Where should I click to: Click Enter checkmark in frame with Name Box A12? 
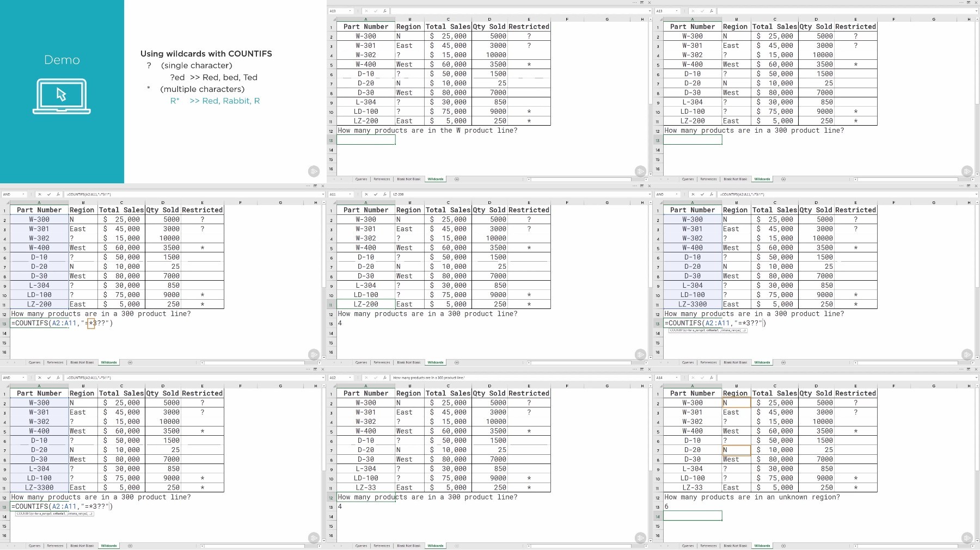pyautogui.click(x=376, y=378)
